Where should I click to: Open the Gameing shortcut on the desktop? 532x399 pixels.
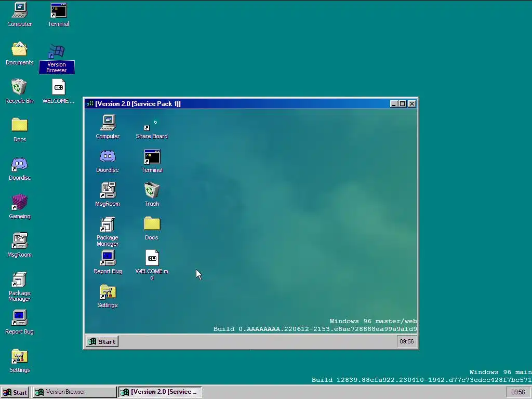point(20,206)
